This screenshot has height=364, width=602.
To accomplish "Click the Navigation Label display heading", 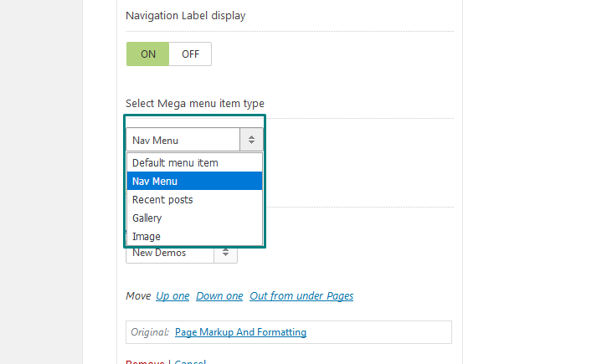I will point(185,16).
